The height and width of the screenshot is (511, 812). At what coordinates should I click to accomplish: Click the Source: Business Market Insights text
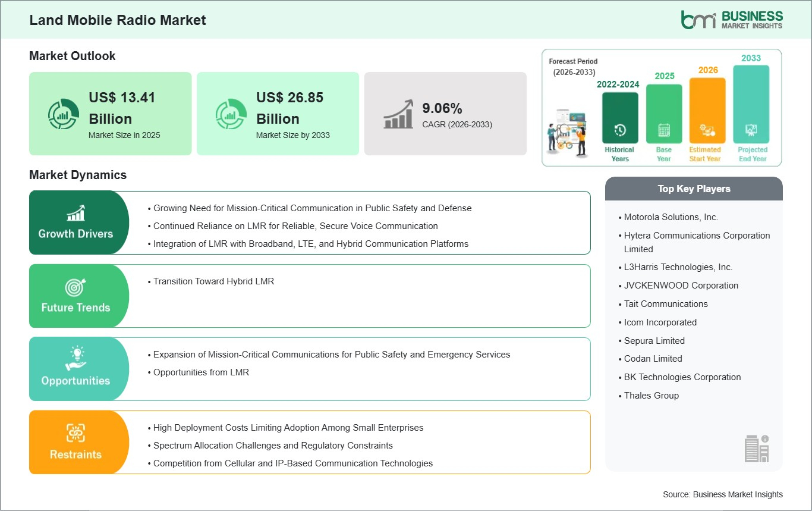(x=722, y=494)
